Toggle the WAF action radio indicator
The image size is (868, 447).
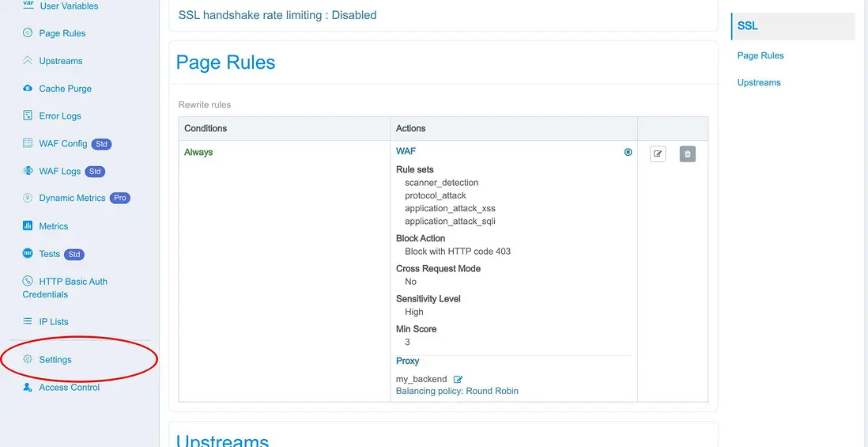click(628, 152)
